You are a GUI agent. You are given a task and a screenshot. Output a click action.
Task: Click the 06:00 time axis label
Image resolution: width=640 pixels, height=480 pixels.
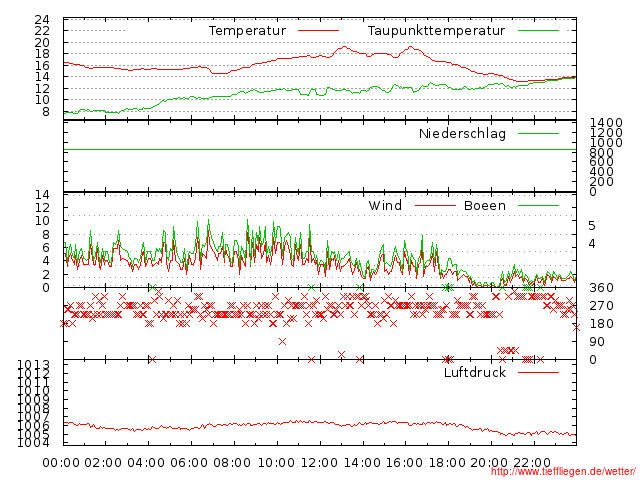(x=189, y=463)
